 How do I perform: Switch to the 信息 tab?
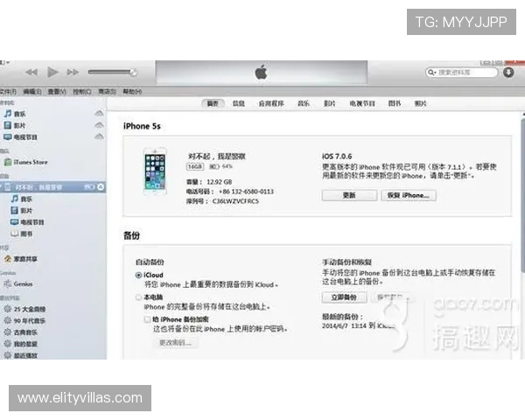tap(238, 103)
